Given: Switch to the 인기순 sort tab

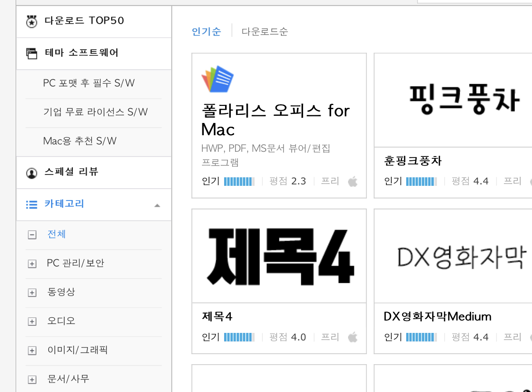Looking at the screenshot, I should click(206, 32).
